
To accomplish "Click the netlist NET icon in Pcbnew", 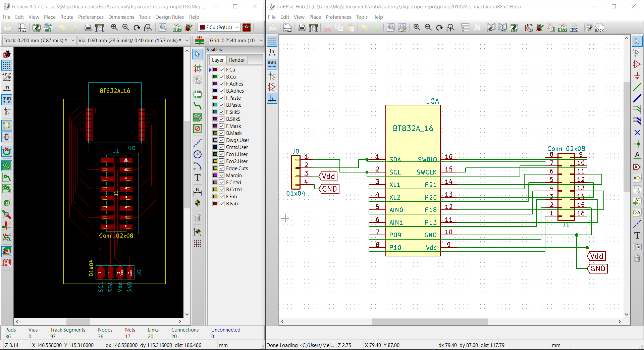I will coord(177,28).
